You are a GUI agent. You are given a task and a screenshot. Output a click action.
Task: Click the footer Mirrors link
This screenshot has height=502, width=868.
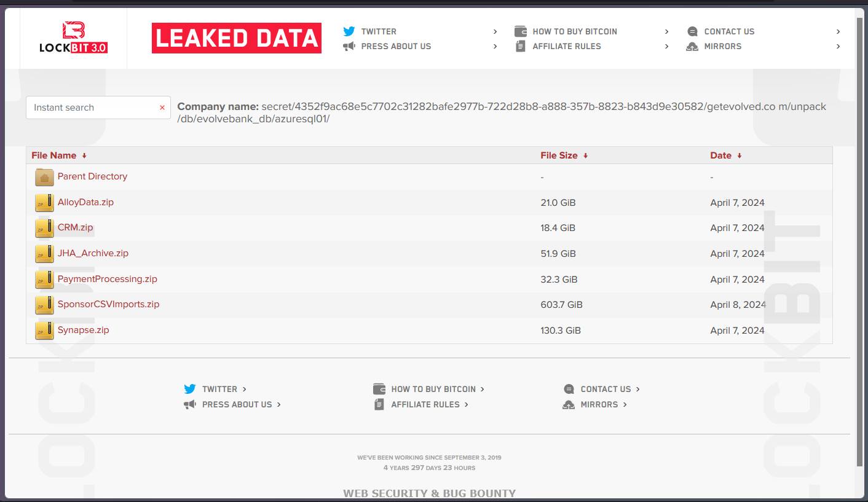tap(599, 404)
